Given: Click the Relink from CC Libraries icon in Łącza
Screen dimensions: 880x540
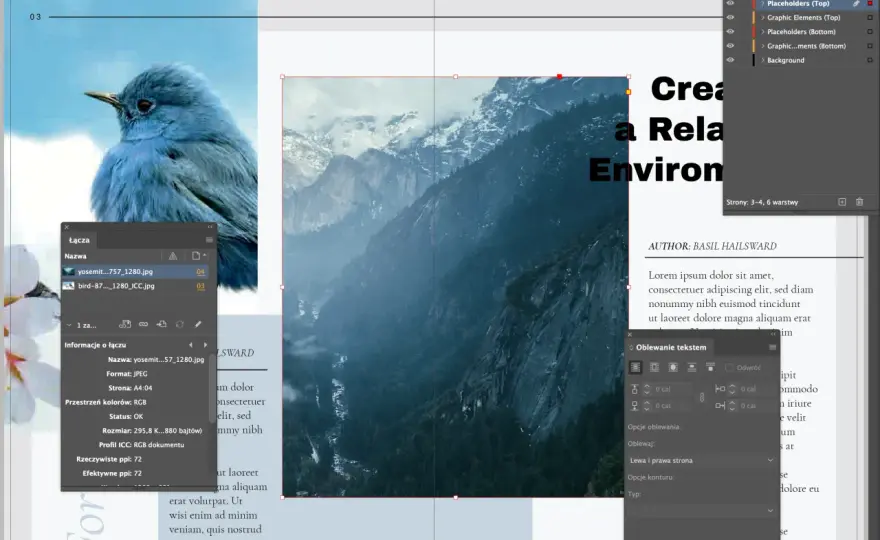Looking at the screenshot, I should [x=125, y=324].
